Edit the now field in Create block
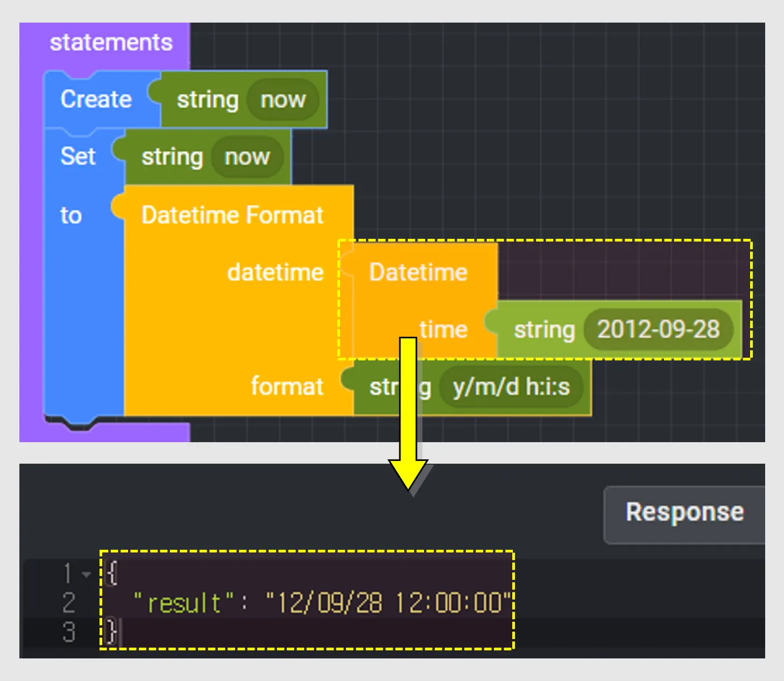This screenshot has height=681, width=784. pos(282,100)
